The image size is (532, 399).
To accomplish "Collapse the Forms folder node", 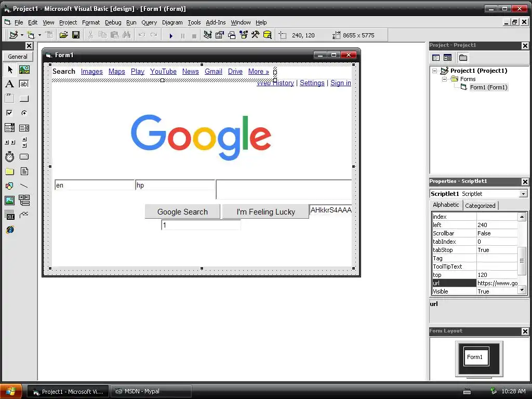I will [444, 79].
